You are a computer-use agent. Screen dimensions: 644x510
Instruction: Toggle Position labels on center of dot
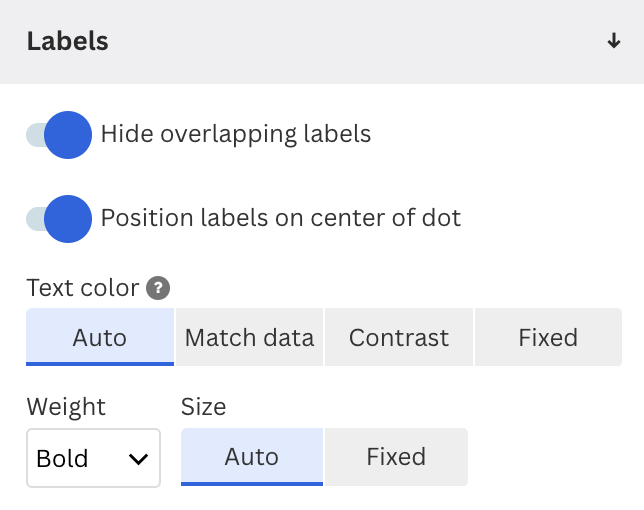pyautogui.click(x=59, y=219)
